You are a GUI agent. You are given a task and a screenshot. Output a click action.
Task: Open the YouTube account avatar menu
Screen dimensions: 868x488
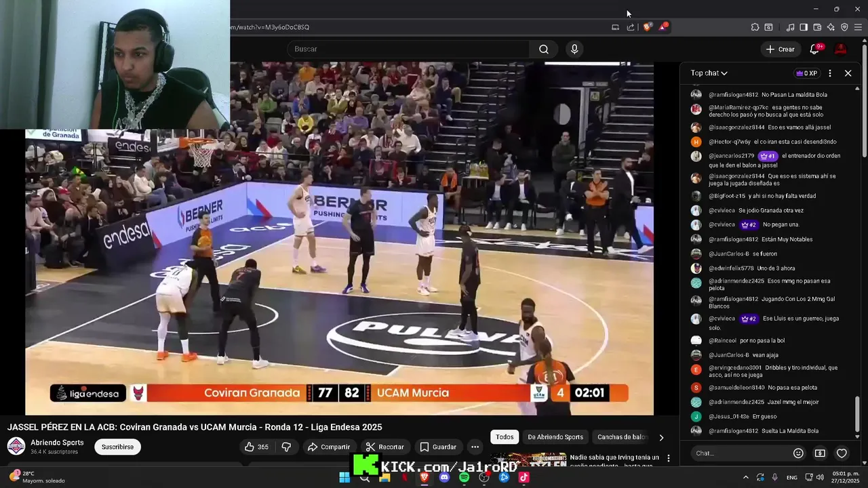[x=841, y=49]
